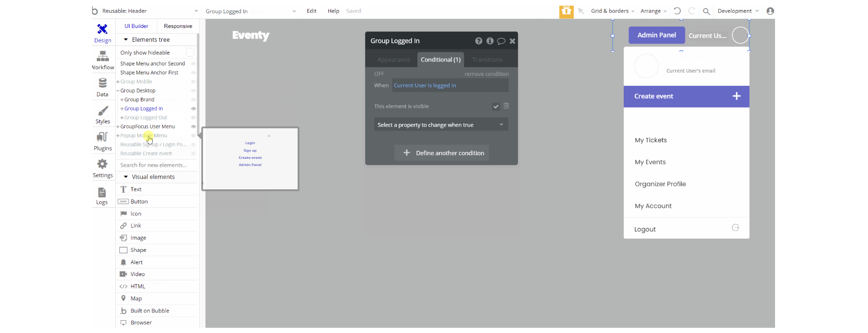Uncheck 'This element is visible' checkbox

(496, 106)
